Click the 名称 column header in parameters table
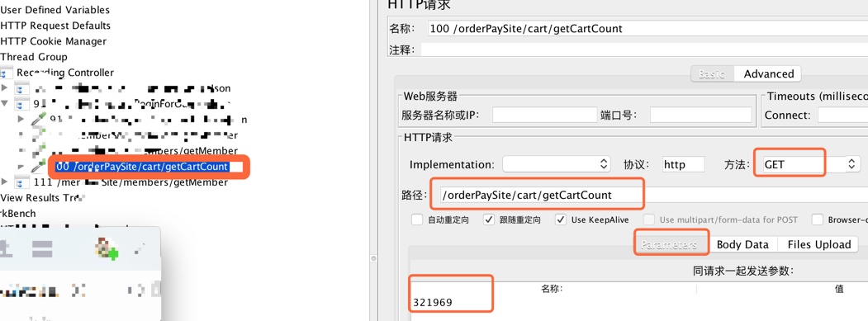 pos(552,288)
